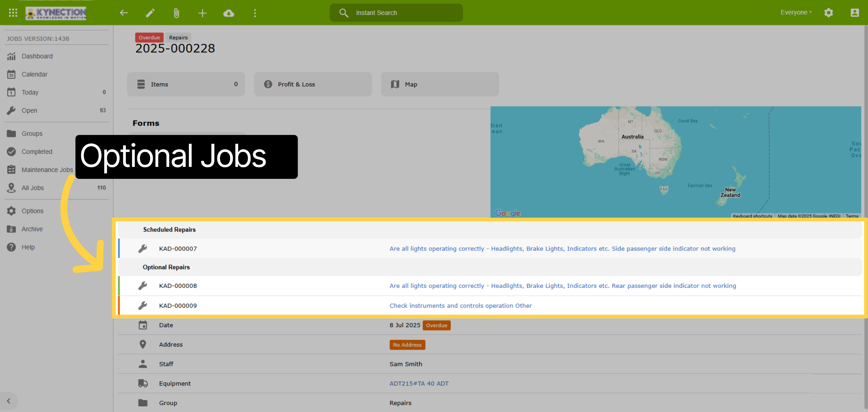Click the person icon in the Staff row
This screenshot has width=868, height=412.
[x=143, y=364]
